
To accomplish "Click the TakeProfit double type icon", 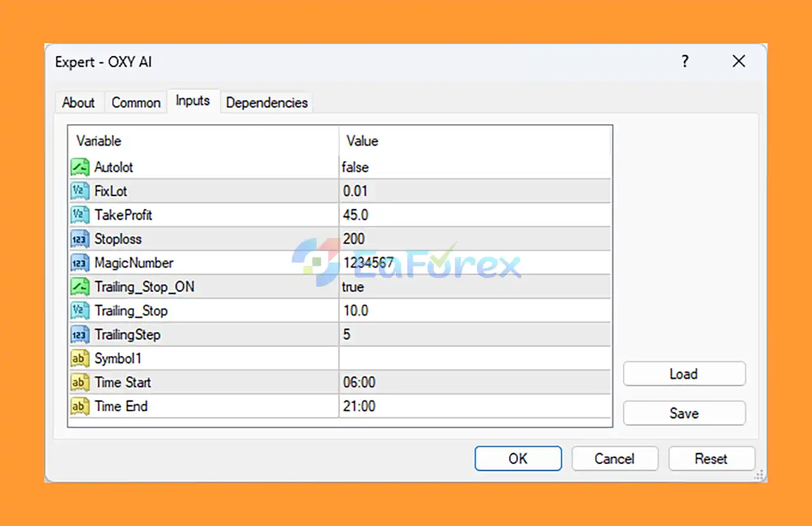I will click(x=79, y=215).
